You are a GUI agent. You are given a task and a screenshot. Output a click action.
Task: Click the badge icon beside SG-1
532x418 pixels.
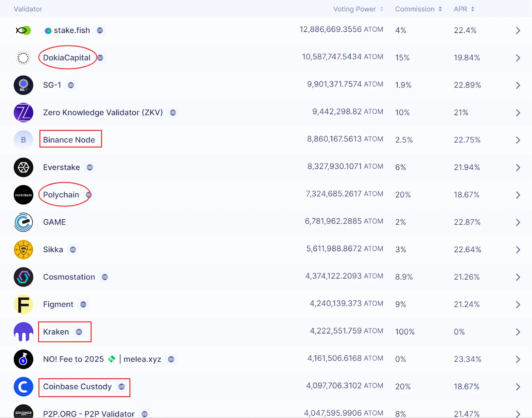click(x=71, y=85)
